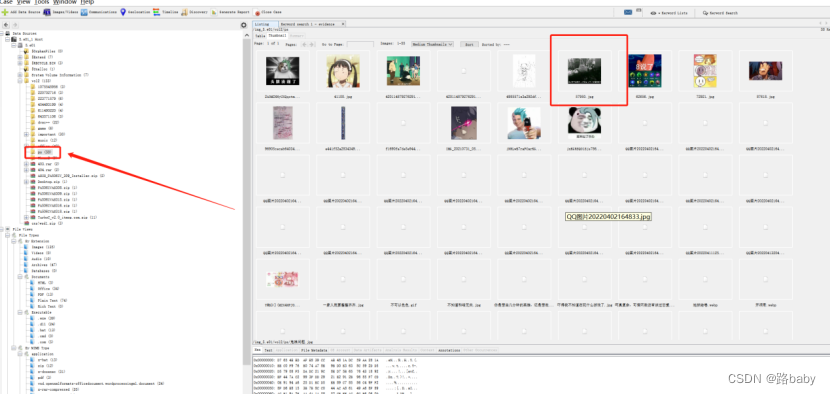Switch to the Table view tab
The image size is (831, 395).
pyautogui.click(x=260, y=36)
